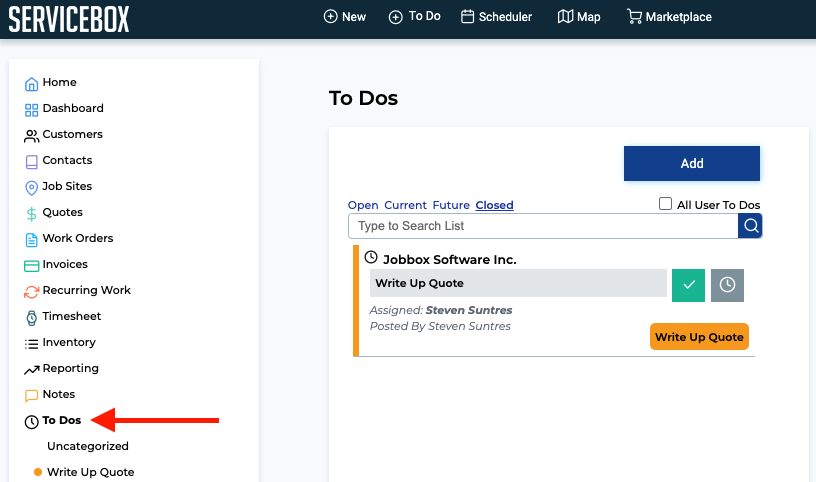This screenshot has height=482, width=816.
Task: Open Recurring Work link text
Action: click(x=86, y=290)
